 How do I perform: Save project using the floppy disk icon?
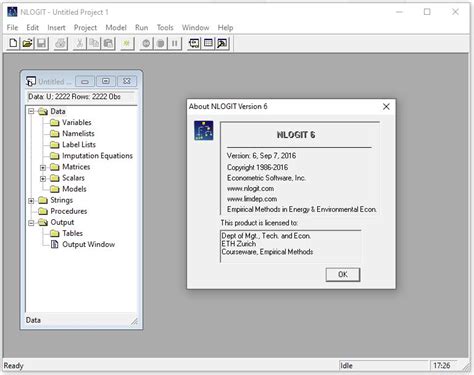(x=41, y=43)
